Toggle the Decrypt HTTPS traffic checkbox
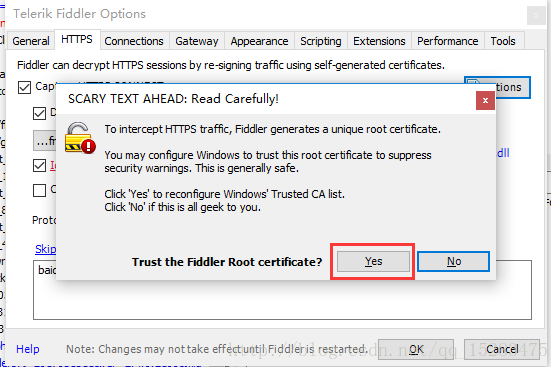The width and height of the screenshot is (560, 370). point(39,114)
